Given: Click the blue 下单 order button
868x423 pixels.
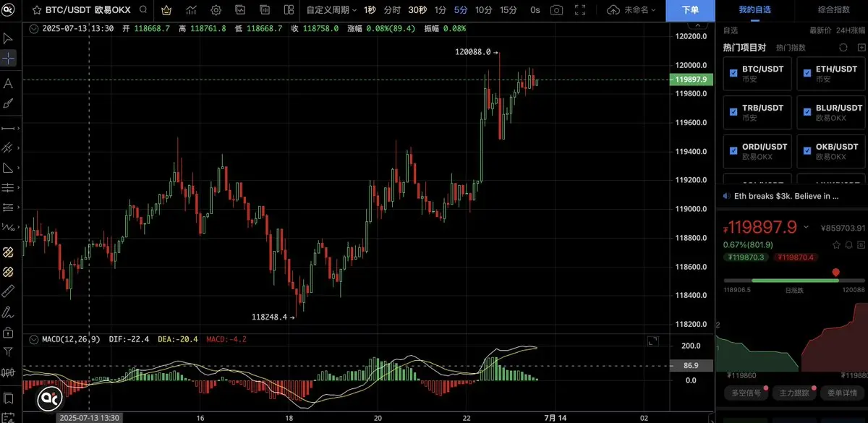Looking at the screenshot, I should click(691, 10).
